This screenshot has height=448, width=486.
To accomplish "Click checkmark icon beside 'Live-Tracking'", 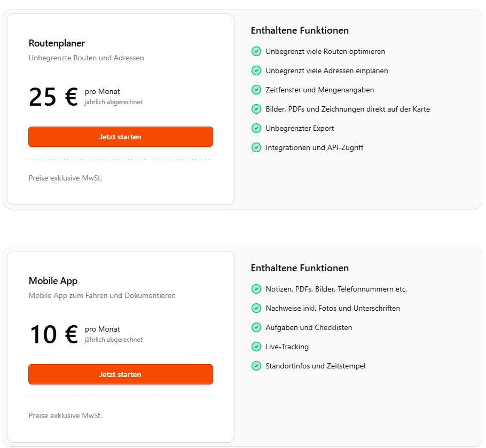I will point(256,347).
